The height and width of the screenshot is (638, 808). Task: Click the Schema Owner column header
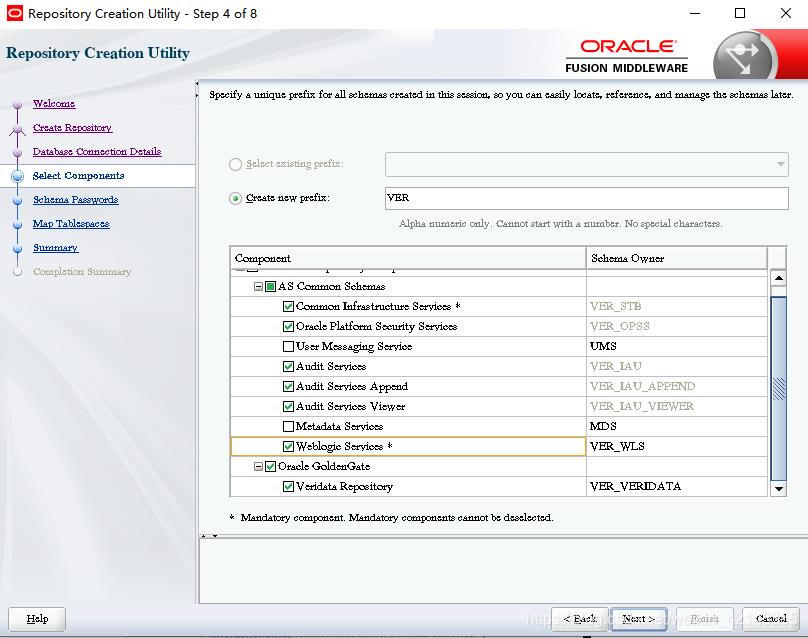[677, 258]
